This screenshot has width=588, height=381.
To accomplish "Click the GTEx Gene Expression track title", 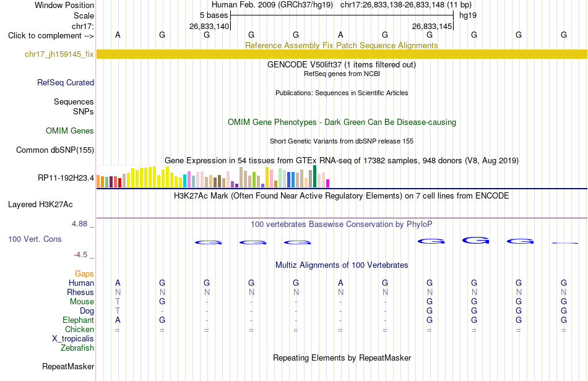I will pyautogui.click(x=342, y=160).
